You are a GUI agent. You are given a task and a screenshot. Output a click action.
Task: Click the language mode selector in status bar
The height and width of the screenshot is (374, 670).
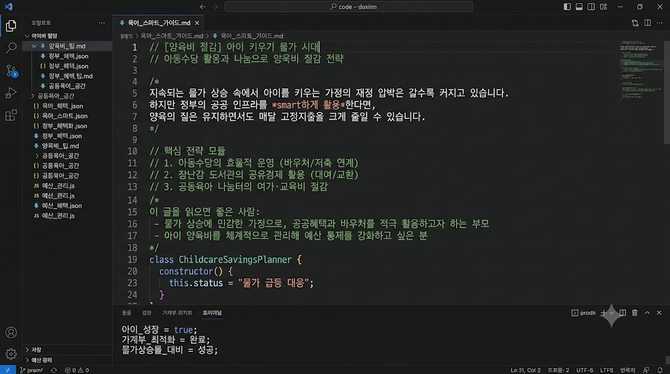(x=627, y=370)
